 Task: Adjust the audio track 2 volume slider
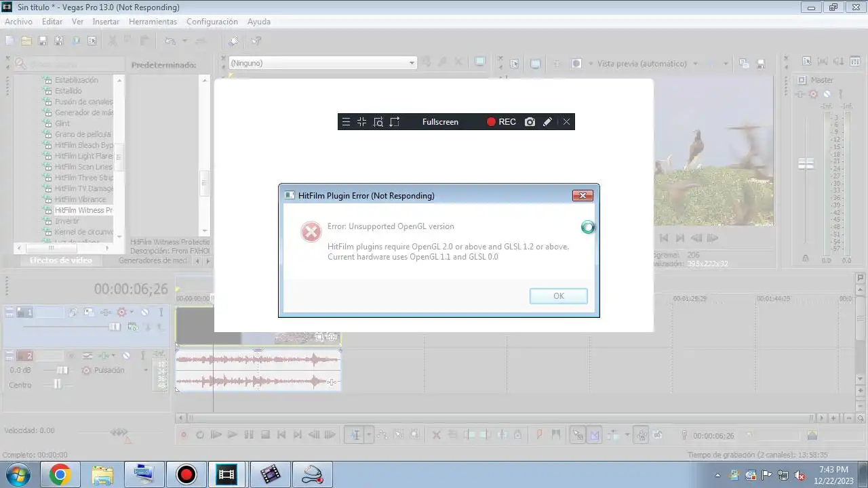click(x=62, y=370)
